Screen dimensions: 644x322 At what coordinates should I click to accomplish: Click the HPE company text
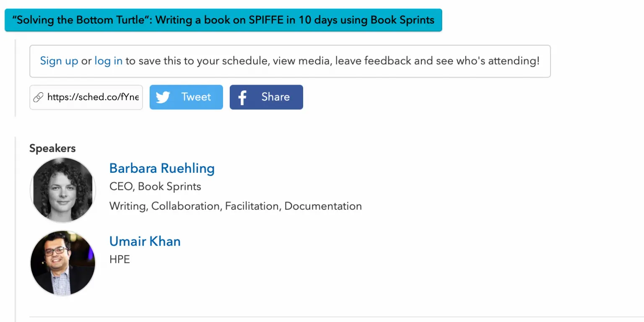pyautogui.click(x=119, y=260)
